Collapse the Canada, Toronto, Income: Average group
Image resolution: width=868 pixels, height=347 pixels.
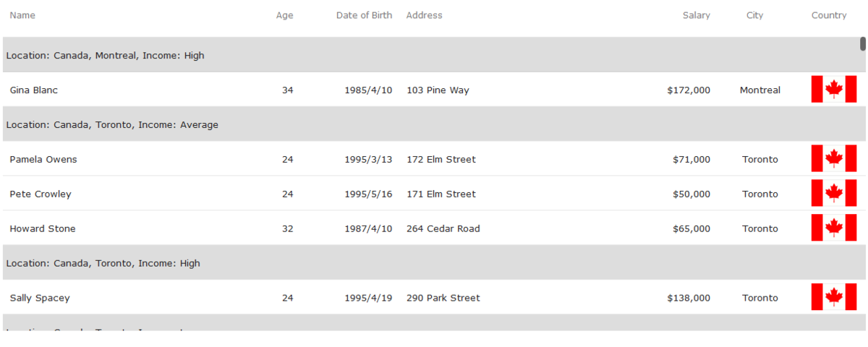click(x=112, y=125)
